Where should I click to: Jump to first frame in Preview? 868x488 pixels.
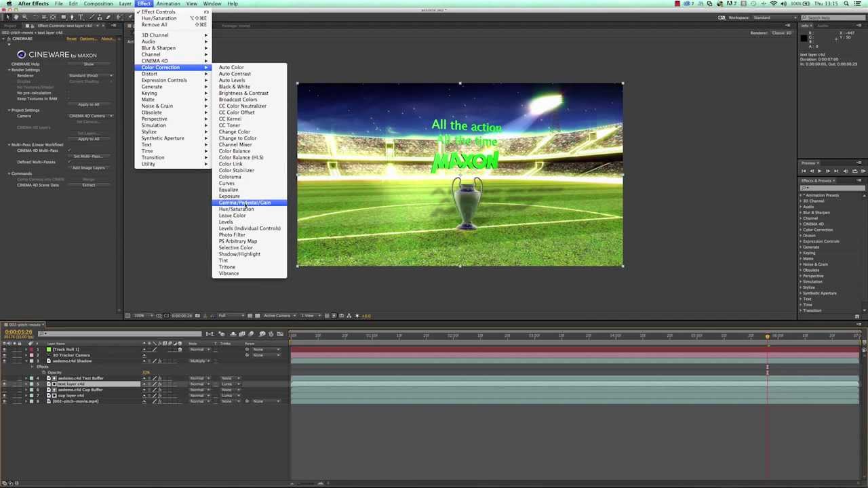(804, 171)
